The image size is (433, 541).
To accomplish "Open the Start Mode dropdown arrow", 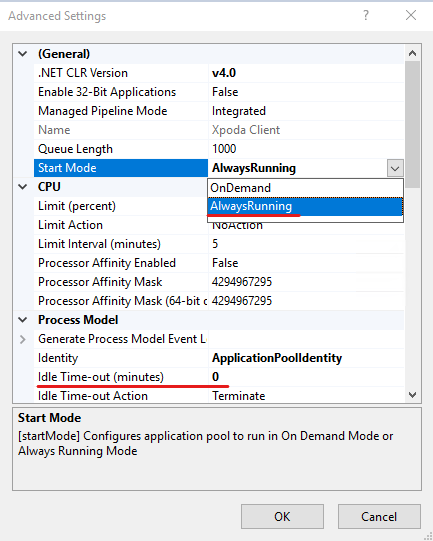I will pos(395,168).
